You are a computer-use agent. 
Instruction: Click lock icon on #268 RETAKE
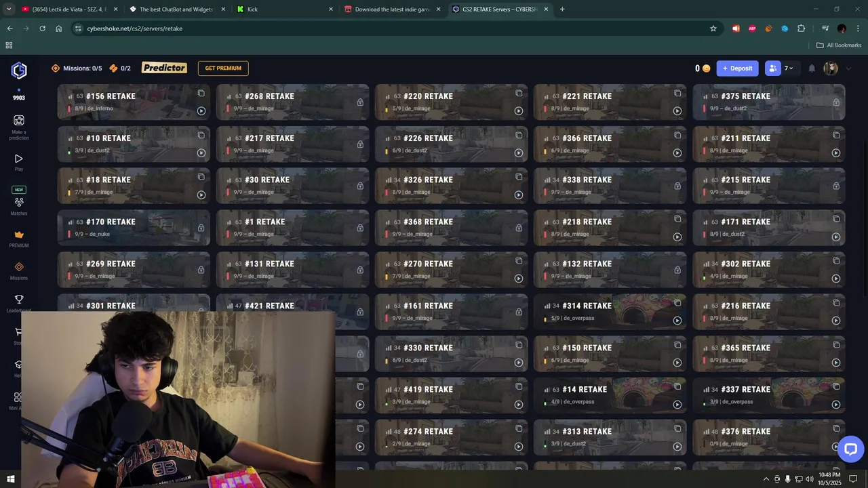(x=360, y=102)
